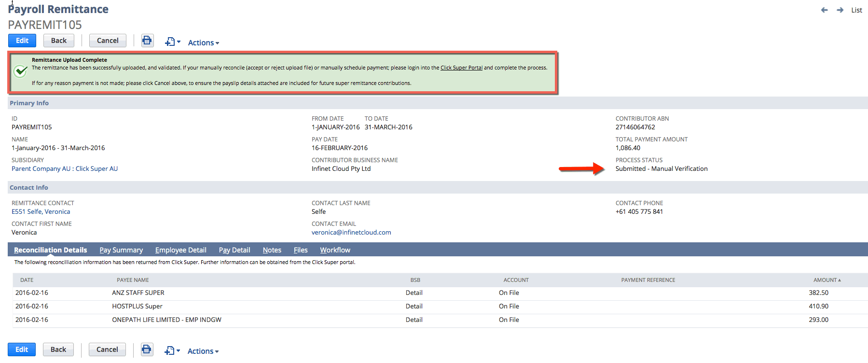Select the Workflow tab

coord(335,250)
